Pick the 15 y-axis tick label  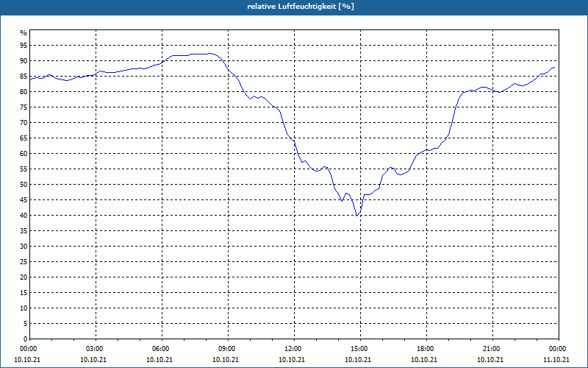click(x=24, y=292)
